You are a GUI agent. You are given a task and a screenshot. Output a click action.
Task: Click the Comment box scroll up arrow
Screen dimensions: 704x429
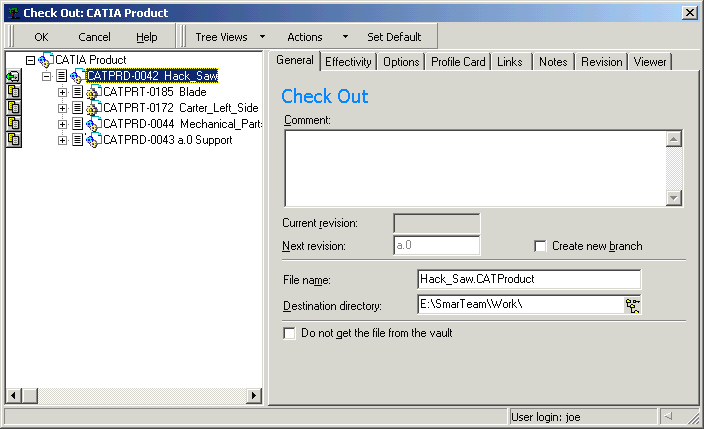tap(674, 139)
